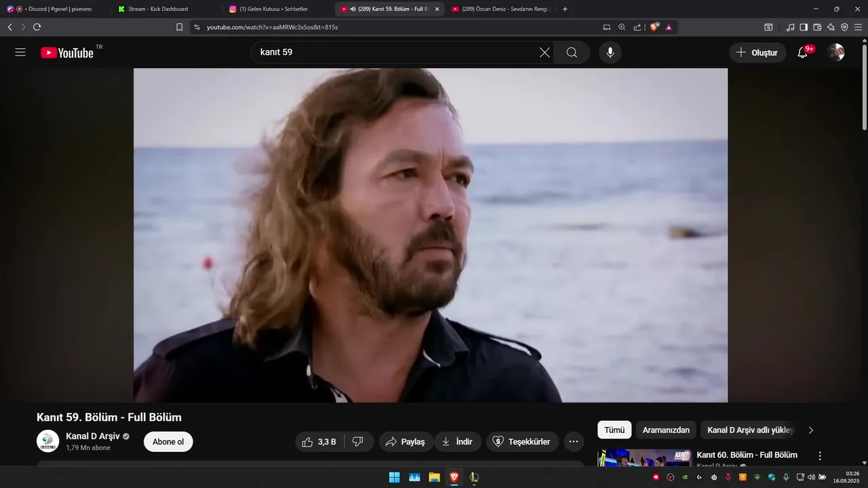Click the browser address bar URL
Viewport: 868px width, 488px height.
point(272,27)
